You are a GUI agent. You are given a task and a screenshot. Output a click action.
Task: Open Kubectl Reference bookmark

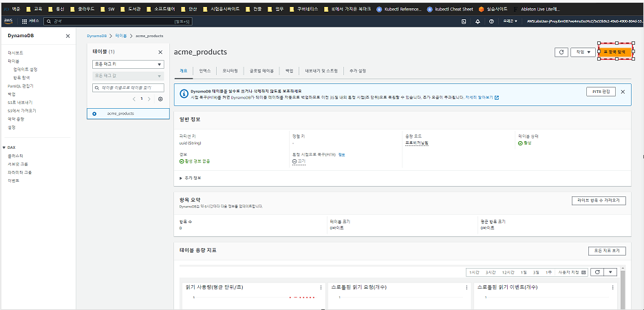point(399,9)
